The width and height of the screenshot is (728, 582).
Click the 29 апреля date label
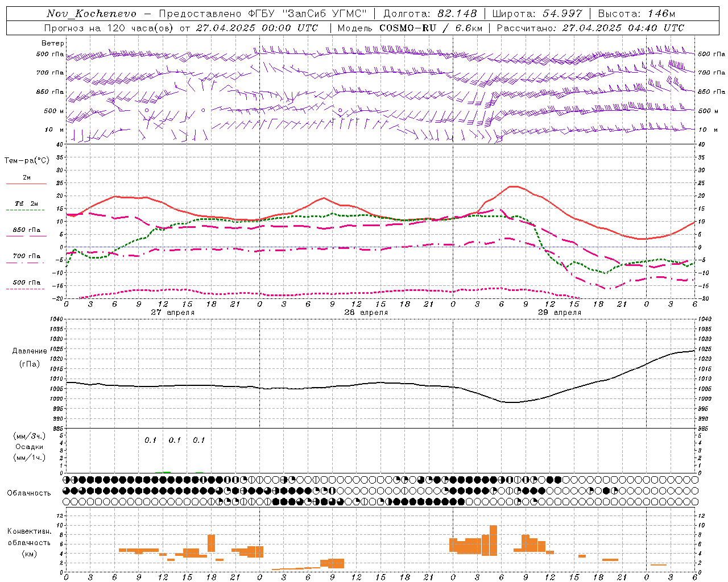tap(560, 313)
